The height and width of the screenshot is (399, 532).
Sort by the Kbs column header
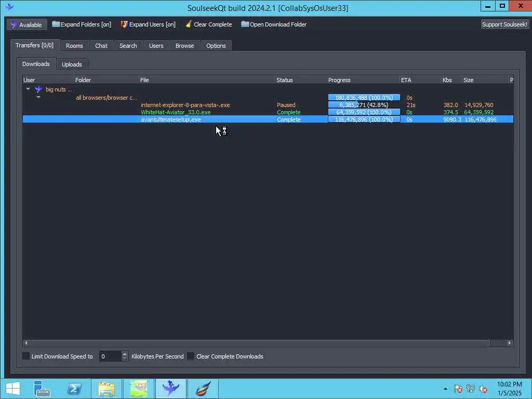click(452, 80)
